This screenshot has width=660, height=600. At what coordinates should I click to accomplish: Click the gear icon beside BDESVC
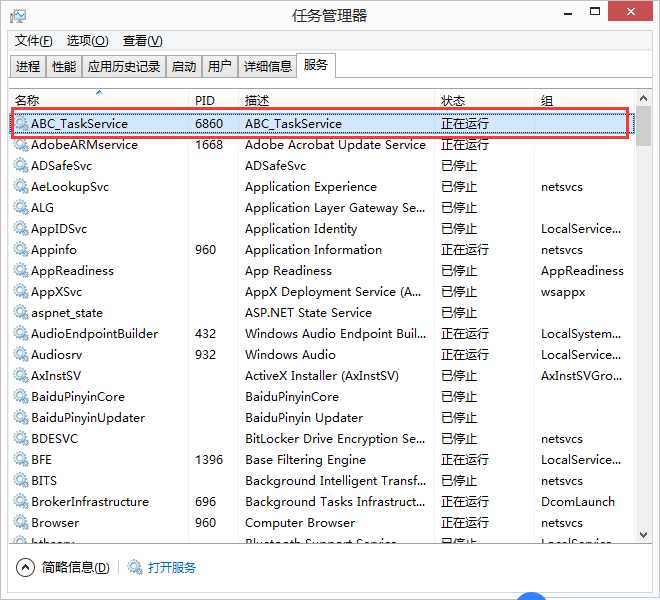tap(21, 439)
